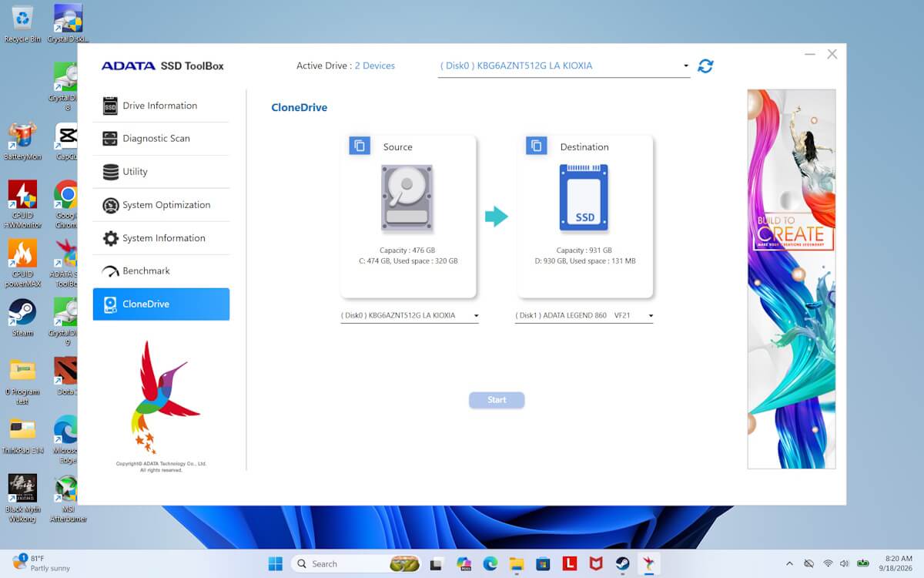Open Task View from taskbar
The width and height of the screenshot is (924, 578).
coord(437,563)
